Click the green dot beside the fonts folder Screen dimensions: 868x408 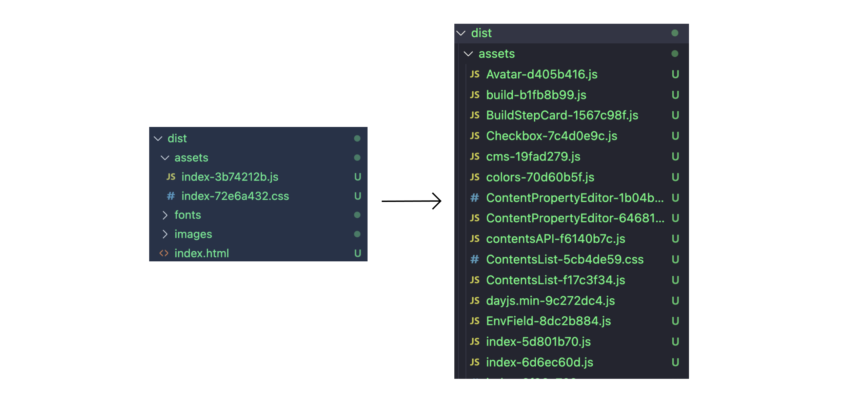point(356,215)
